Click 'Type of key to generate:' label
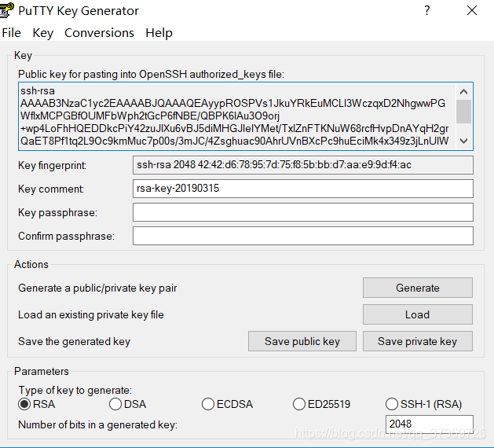This screenshot has width=494, height=448. pos(75,391)
